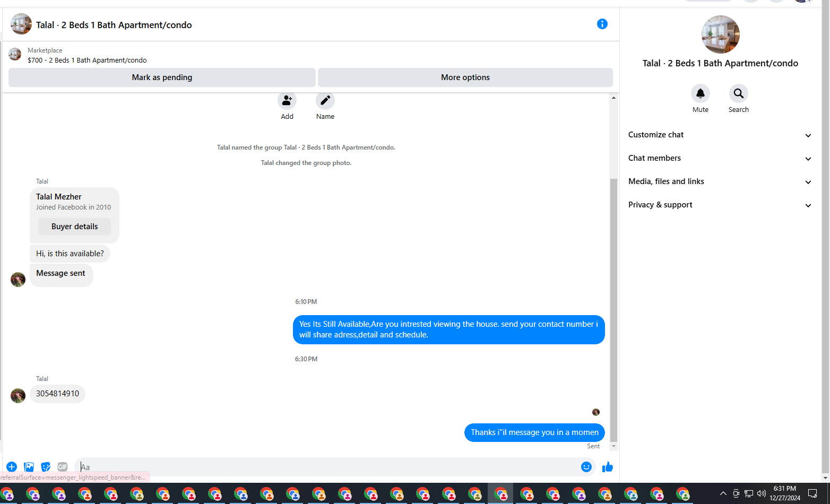This screenshot has width=830, height=504.
Task: Switch to the active Chrome taskbar window
Action: point(500,494)
